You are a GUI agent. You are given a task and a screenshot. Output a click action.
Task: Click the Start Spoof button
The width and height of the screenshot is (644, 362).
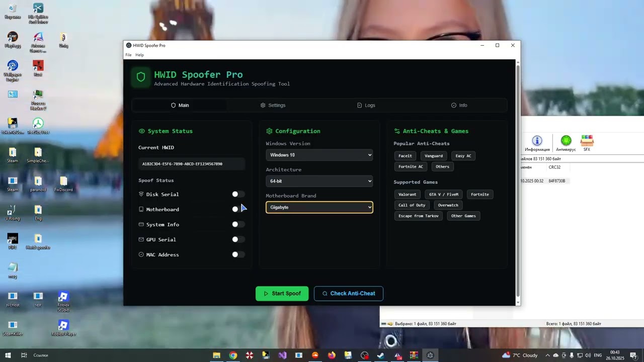[282, 294]
